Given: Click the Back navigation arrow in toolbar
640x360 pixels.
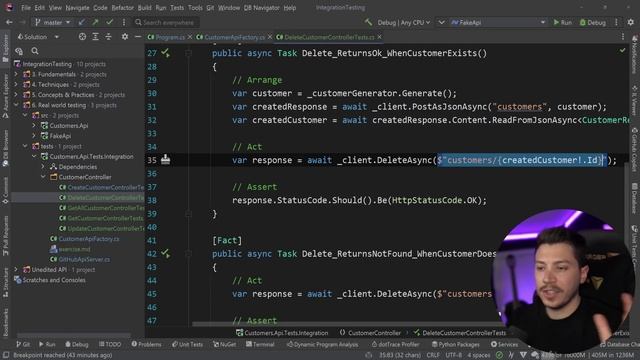Looking at the screenshot, I should pyautogui.click(x=9, y=22).
